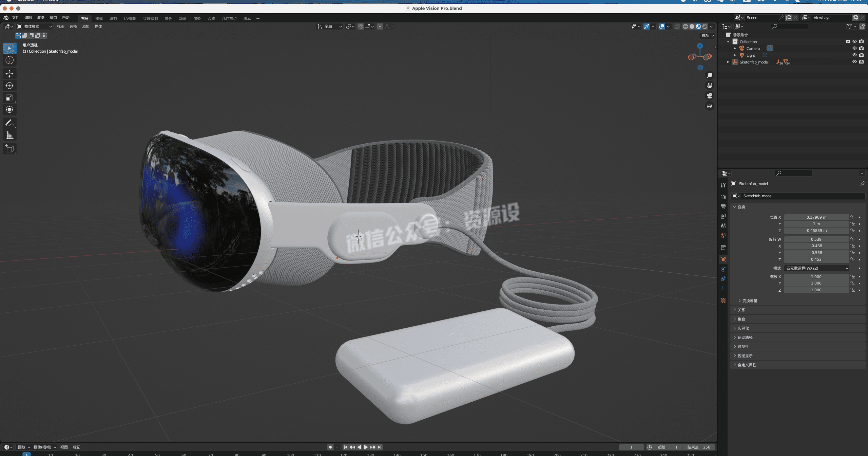Viewport: 868px width, 456px height.
Task: Select the Scale tool
Action: coord(9,98)
